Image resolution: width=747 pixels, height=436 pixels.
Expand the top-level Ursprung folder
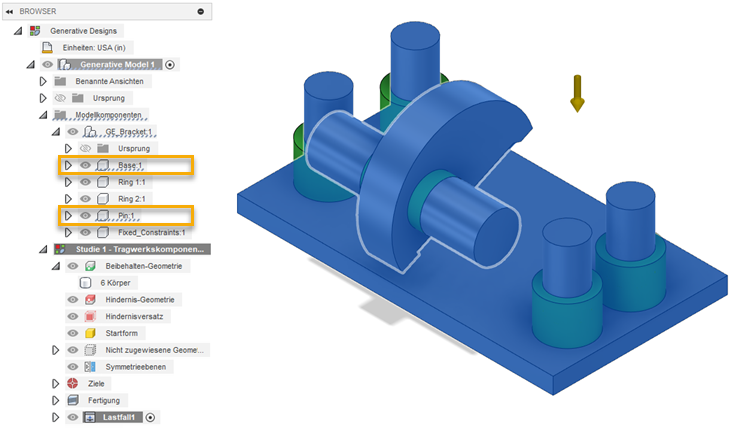click(x=43, y=98)
